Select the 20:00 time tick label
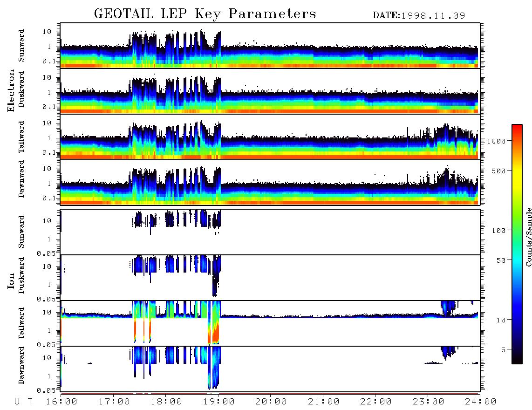This screenshot has height=410, width=532. point(271,402)
